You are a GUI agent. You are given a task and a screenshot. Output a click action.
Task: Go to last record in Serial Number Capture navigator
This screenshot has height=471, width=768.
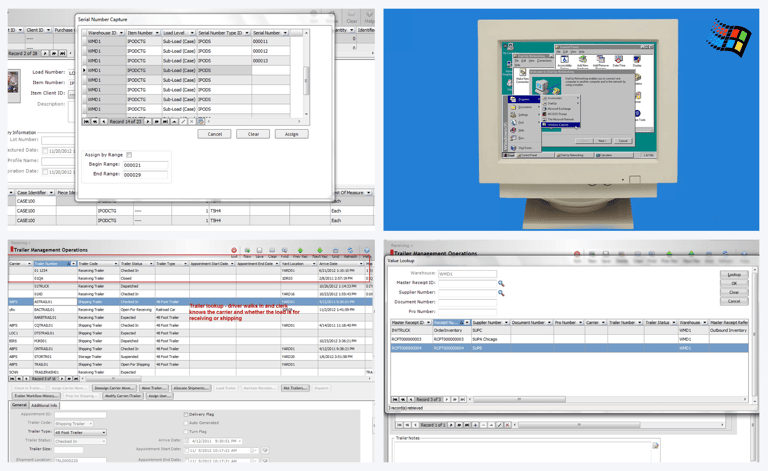166,121
